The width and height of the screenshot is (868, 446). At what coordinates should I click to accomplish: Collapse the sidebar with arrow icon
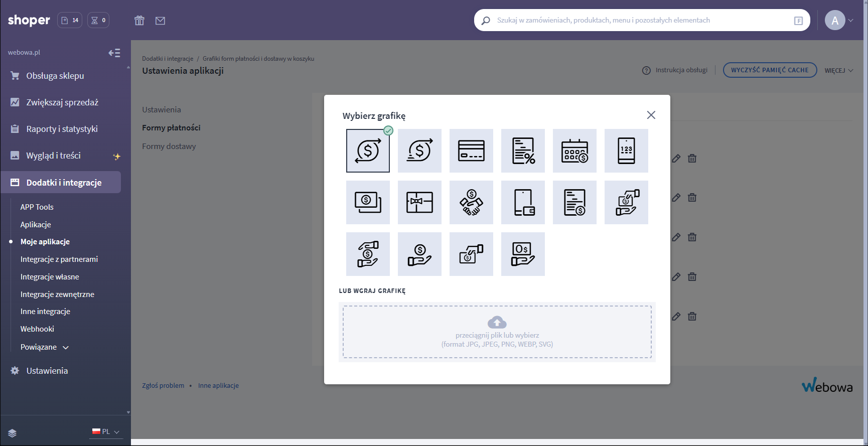(x=114, y=53)
